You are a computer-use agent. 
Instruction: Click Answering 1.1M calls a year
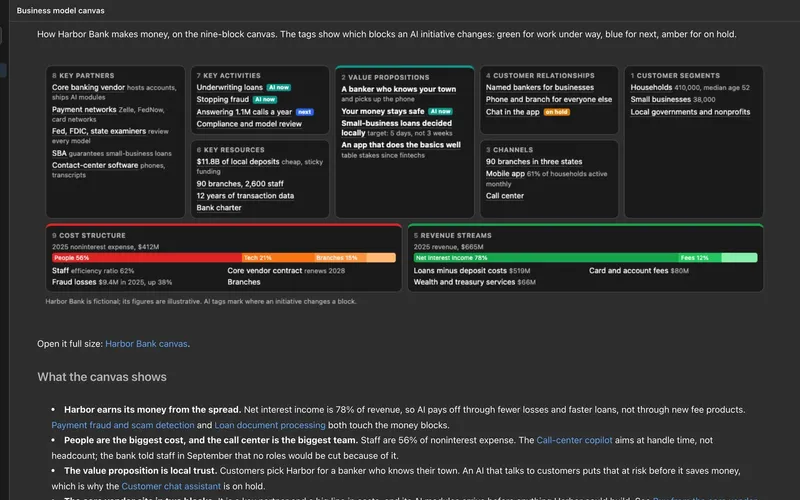point(244,112)
